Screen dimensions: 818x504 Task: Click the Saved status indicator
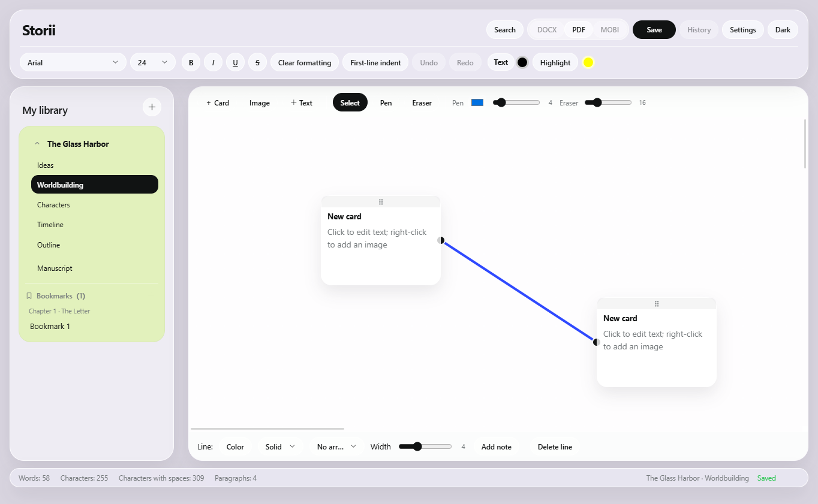pyautogui.click(x=766, y=478)
